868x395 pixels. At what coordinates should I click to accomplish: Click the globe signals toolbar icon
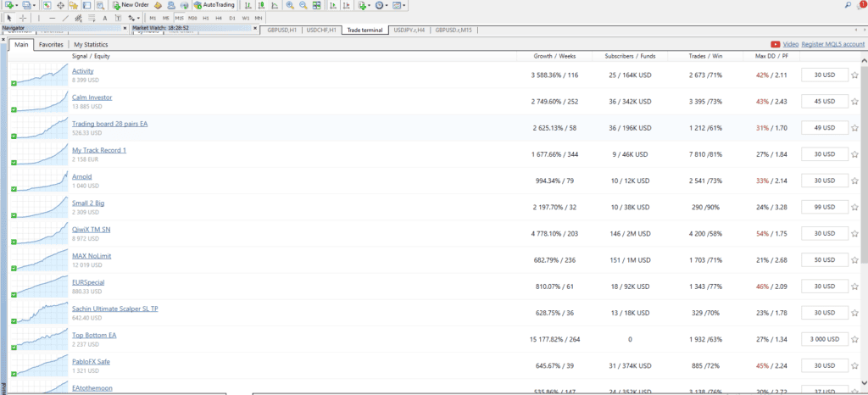[x=184, y=5]
